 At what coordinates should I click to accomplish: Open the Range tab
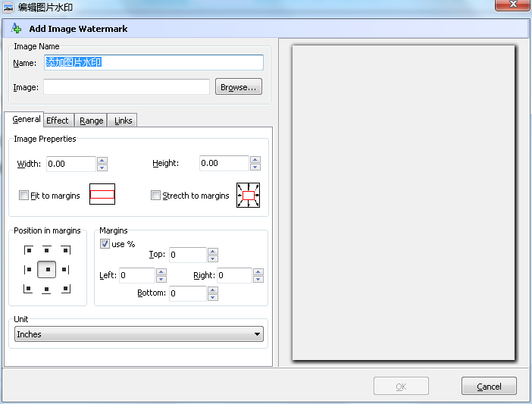92,121
